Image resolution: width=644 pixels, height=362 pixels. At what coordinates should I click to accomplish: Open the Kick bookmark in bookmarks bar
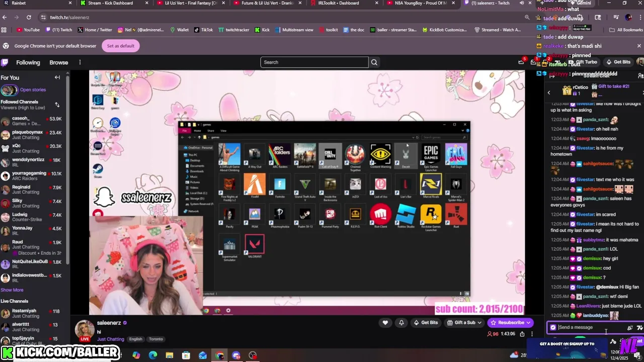point(262,30)
